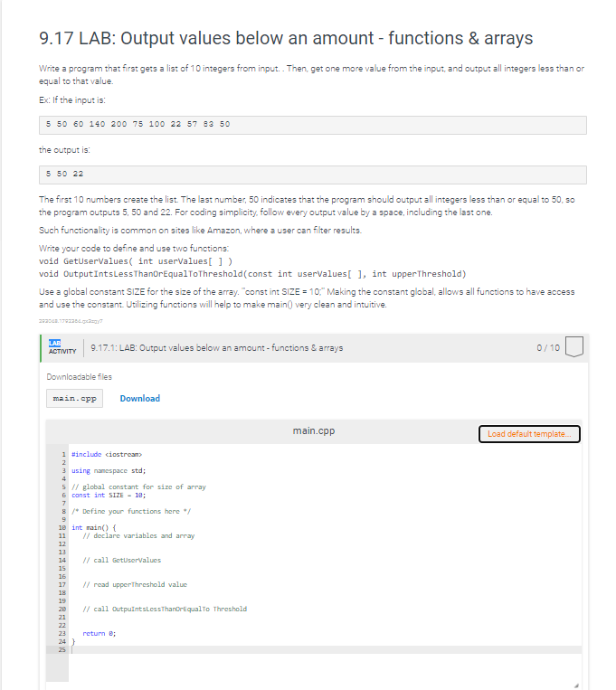The image size is (616, 690).
Task: Click line number 12 in the gutter
Action: coord(62,543)
